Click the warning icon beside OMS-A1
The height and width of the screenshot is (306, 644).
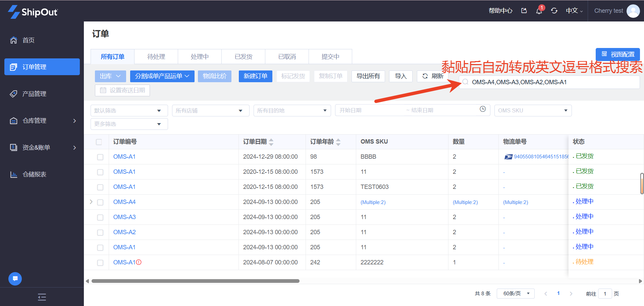(x=139, y=262)
